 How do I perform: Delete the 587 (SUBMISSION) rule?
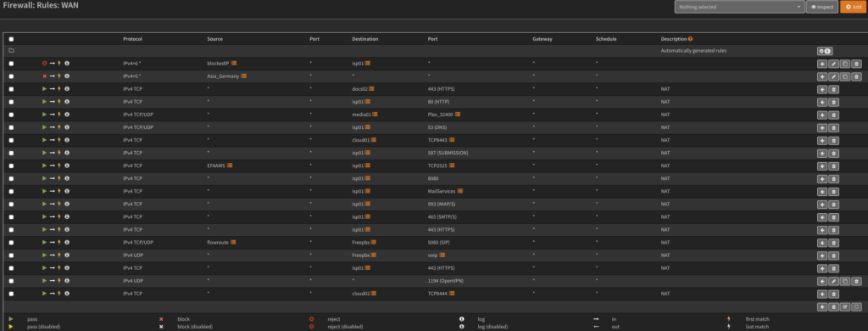(834, 153)
